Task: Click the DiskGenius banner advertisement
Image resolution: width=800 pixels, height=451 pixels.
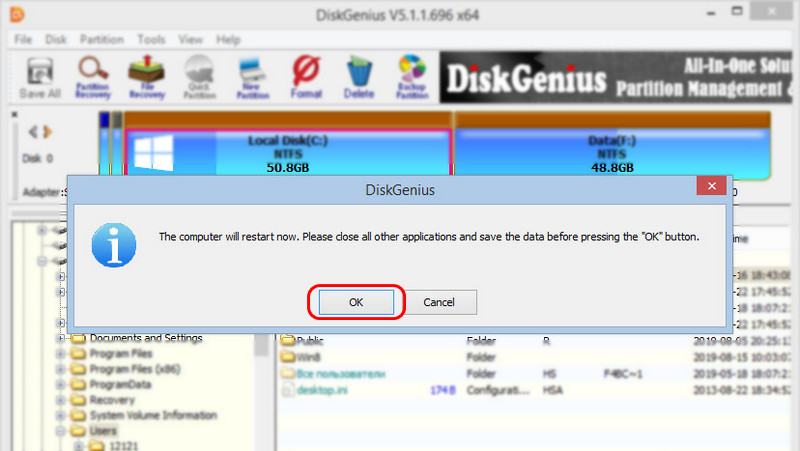Action: 616,78
